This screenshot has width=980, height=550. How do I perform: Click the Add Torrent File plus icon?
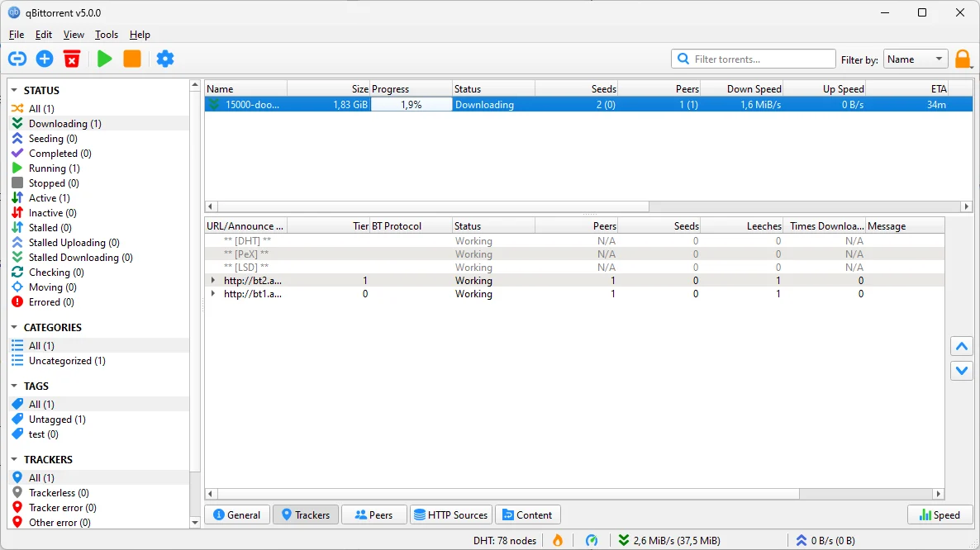[x=45, y=59]
